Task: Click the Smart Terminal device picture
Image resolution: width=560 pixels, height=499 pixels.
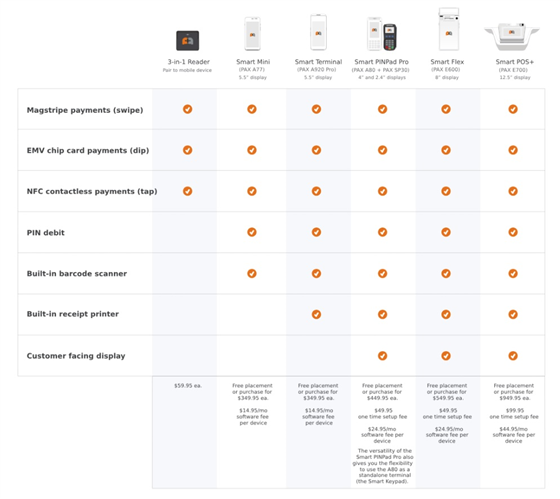Action: pos(318,32)
